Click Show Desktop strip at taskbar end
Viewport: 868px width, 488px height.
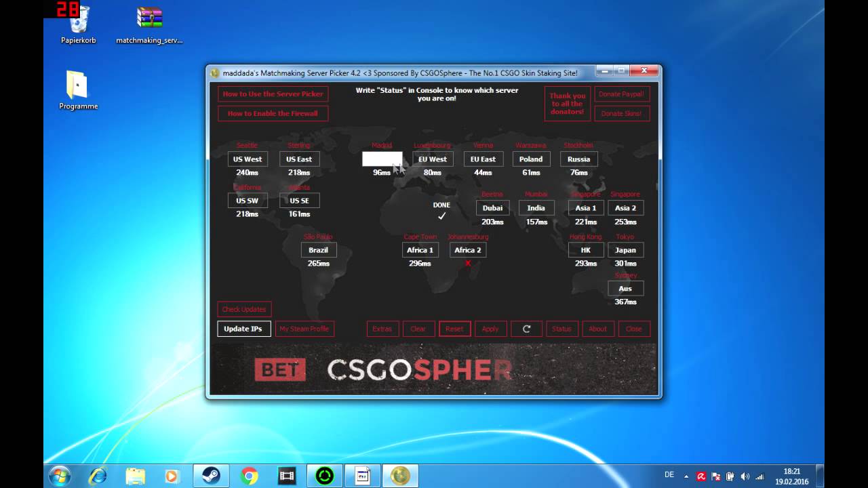tap(820, 476)
